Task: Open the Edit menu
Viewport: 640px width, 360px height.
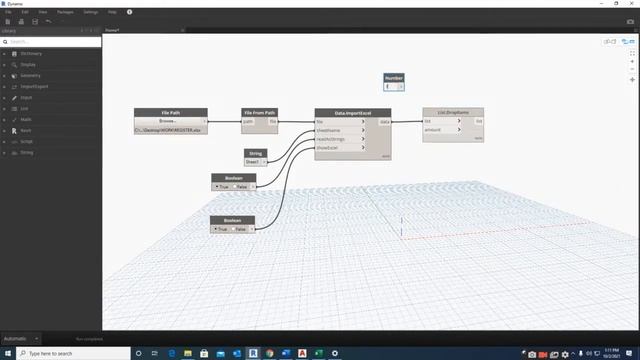Action: [x=25, y=12]
